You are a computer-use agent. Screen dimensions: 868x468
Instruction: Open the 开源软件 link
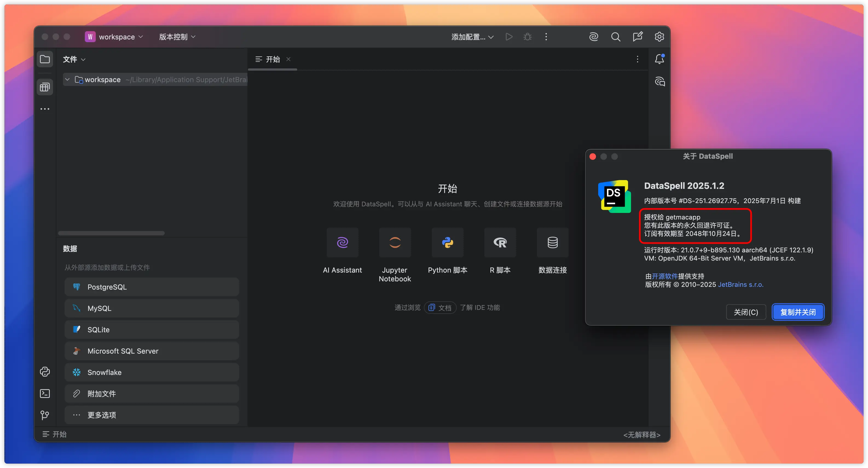coord(664,276)
